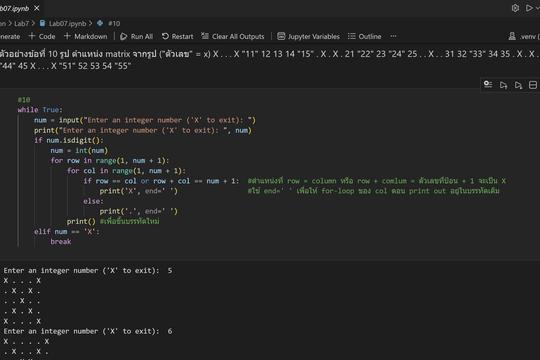Click the 'if row == col or' condition
The width and height of the screenshot is (540, 360).
point(161,181)
